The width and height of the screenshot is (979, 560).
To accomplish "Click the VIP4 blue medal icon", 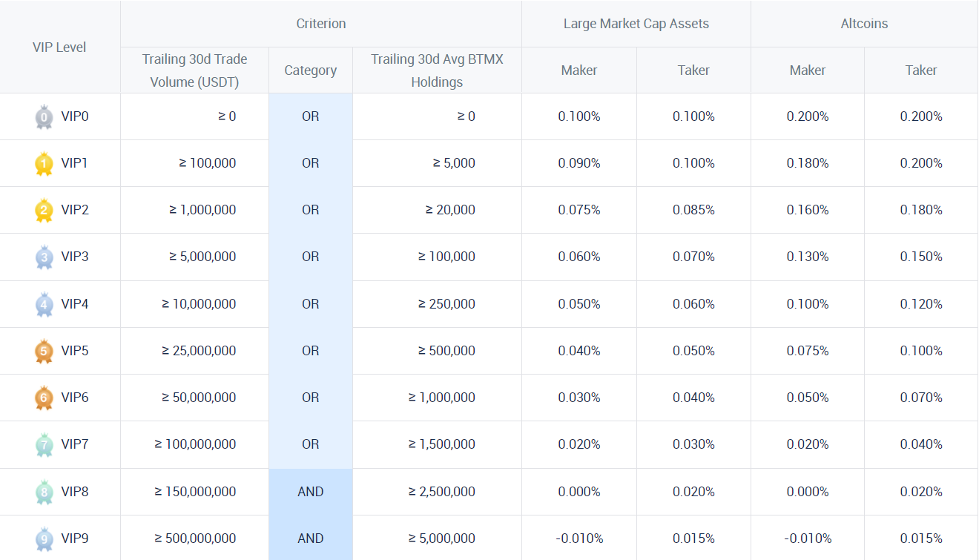I will (x=44, y=305).
